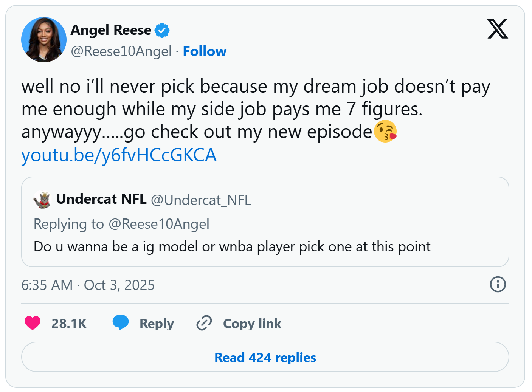Click the 28.1K likes count
The height and width of the screenshot is (392, 532).
pos(69,324)
